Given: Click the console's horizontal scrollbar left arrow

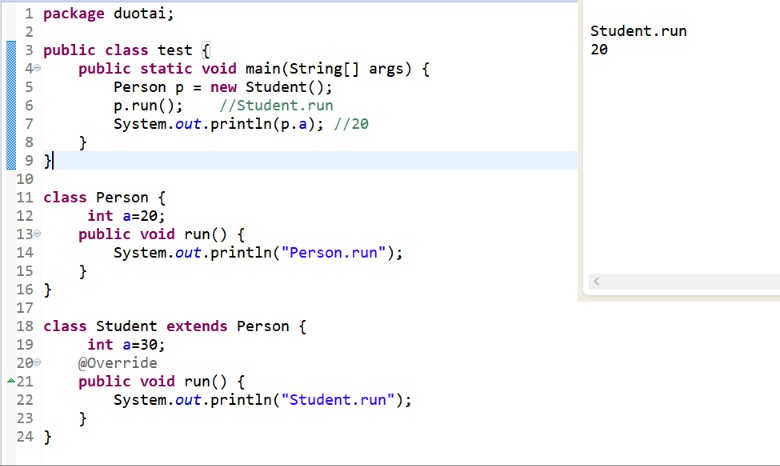Looking at the screenshot, I should click(596, 281).
